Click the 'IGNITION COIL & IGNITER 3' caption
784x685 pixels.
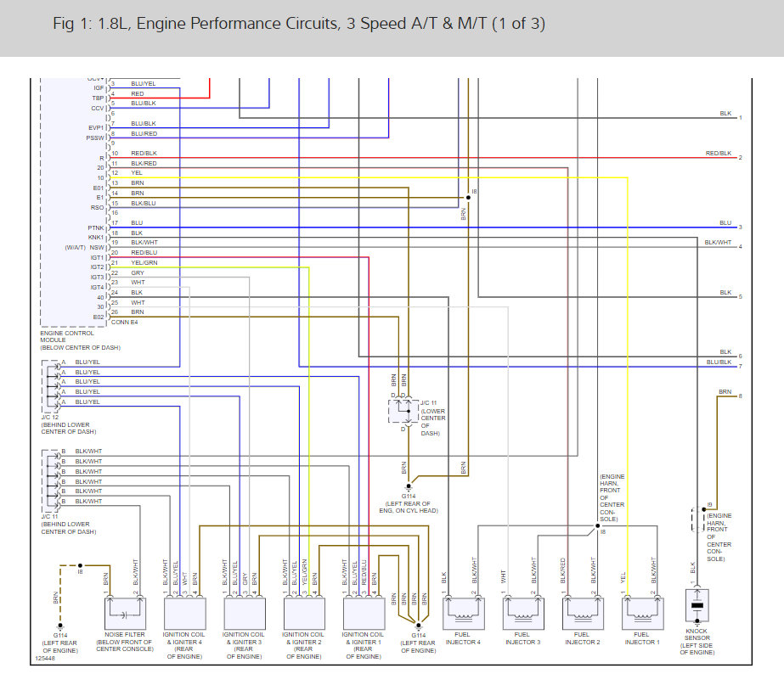244,638
